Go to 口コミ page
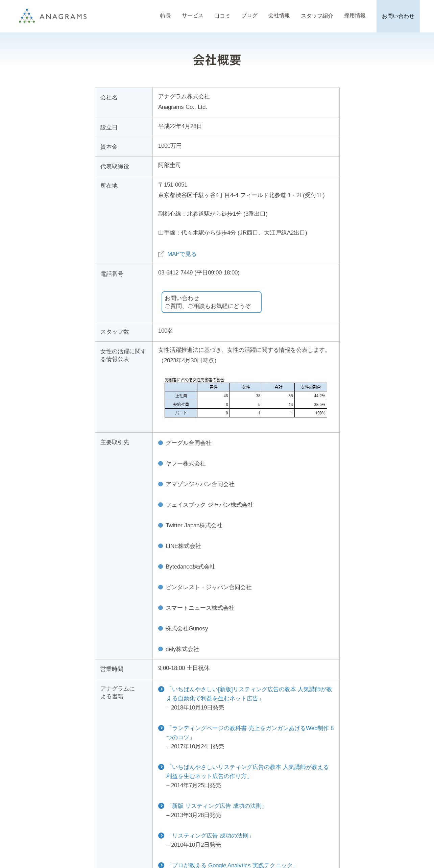This screenshot has height=868, width=434. point(222,16)
